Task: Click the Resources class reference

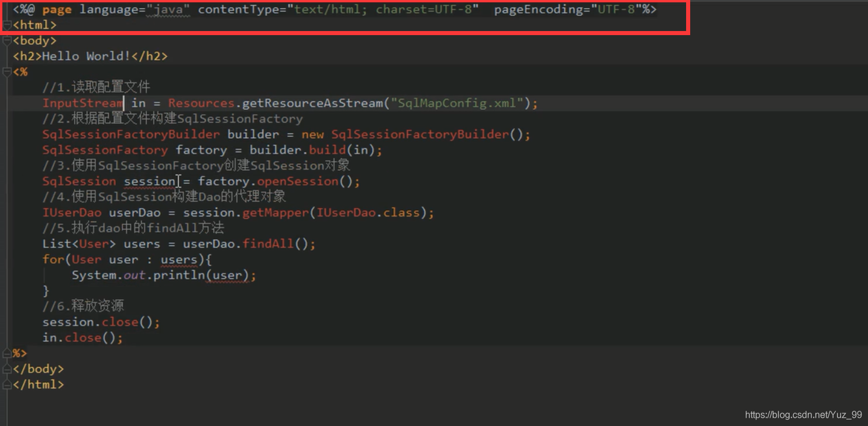Action: [x=201, y=103]
